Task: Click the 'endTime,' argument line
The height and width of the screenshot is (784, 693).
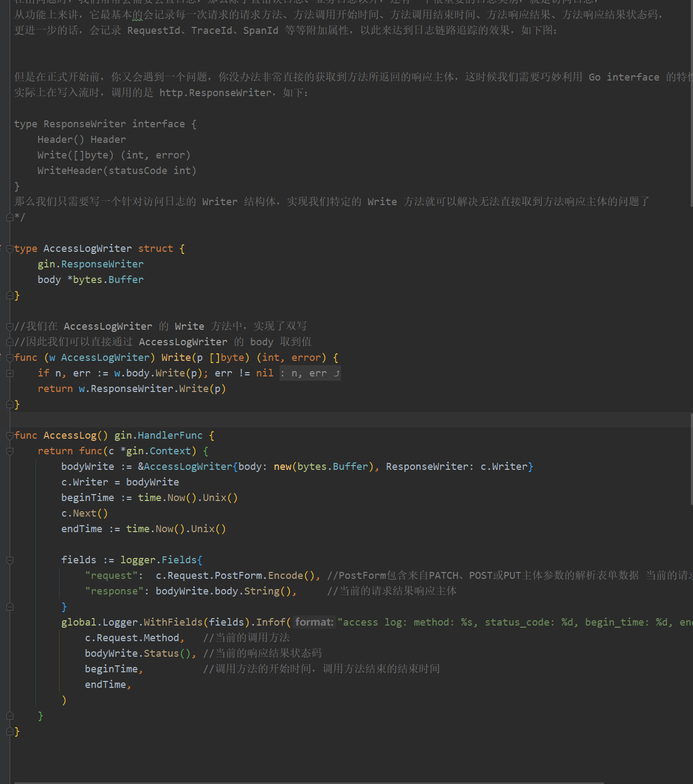Action: click(108, 685)
